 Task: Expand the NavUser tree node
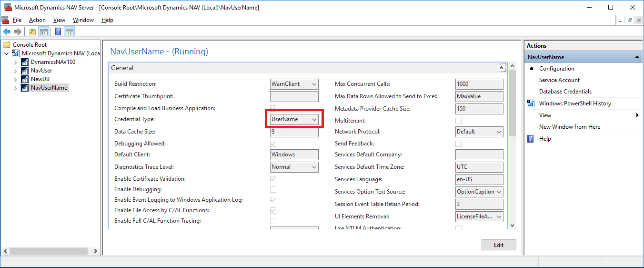pos(15,71)
